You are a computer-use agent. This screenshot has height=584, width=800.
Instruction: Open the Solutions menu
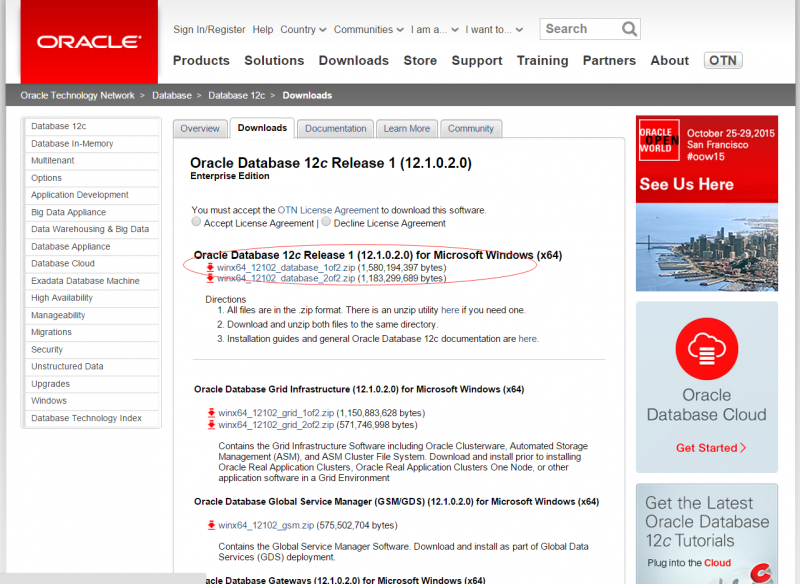(274, 61)
